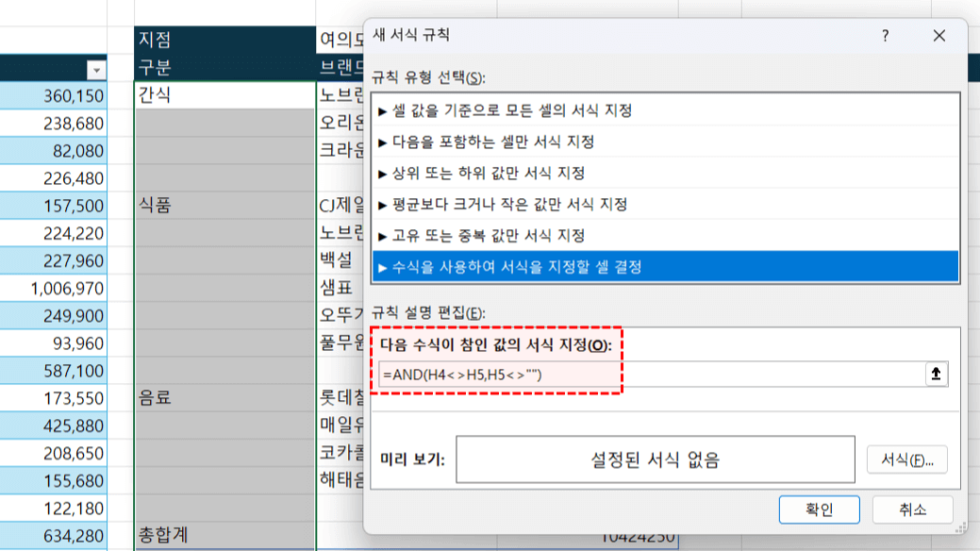Image resolution: width=980 pixels, height=551 pixels.
Task: Click the dialog help question mark icon
Action: tap(885, 34)
